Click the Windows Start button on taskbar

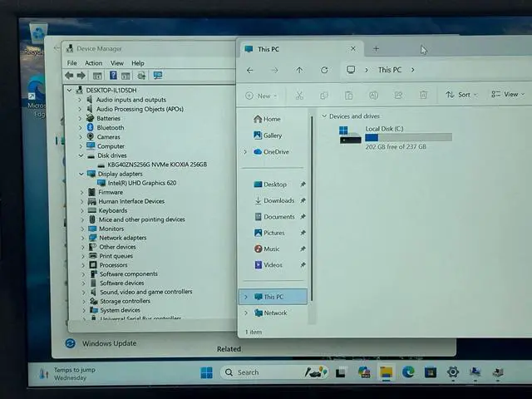click(206, 372)
